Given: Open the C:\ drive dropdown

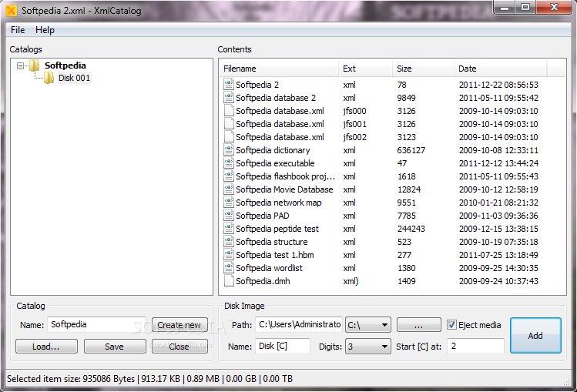Looking at the screenshot, I should 368,325.
